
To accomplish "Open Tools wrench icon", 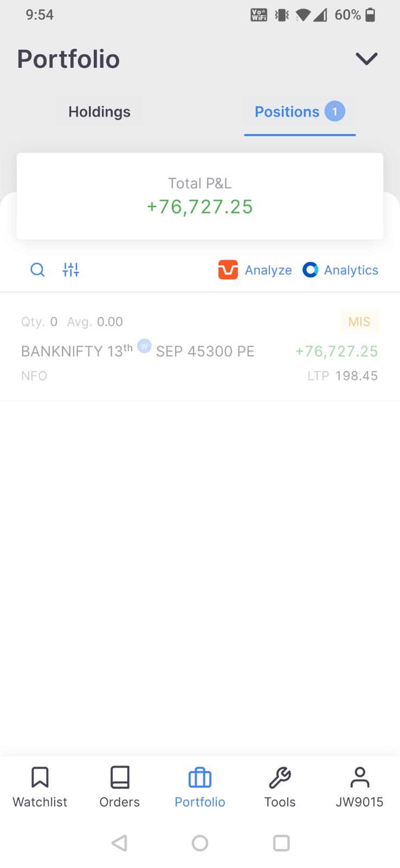I will click(280, 777).
